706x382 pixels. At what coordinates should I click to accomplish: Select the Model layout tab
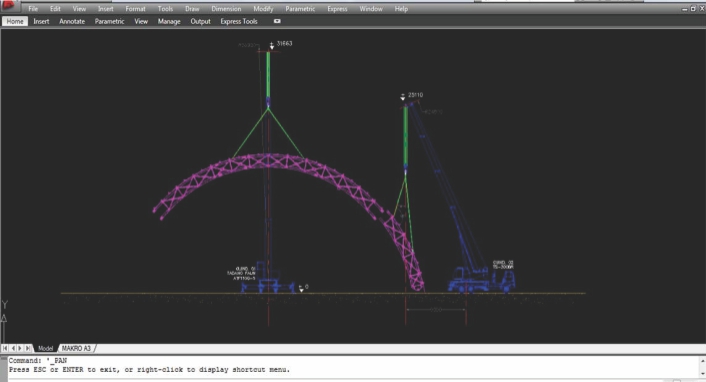[x=45, y=348]
